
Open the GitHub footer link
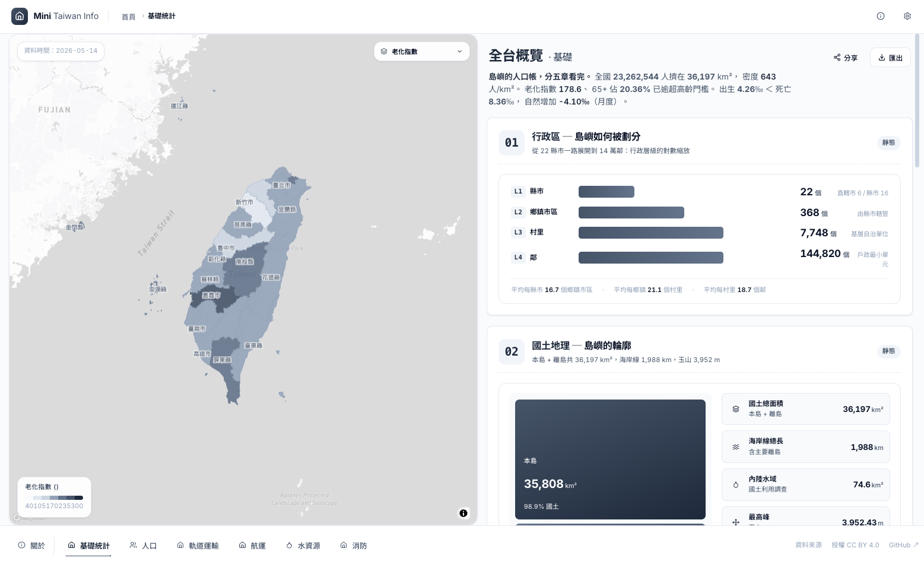(903, 545)
